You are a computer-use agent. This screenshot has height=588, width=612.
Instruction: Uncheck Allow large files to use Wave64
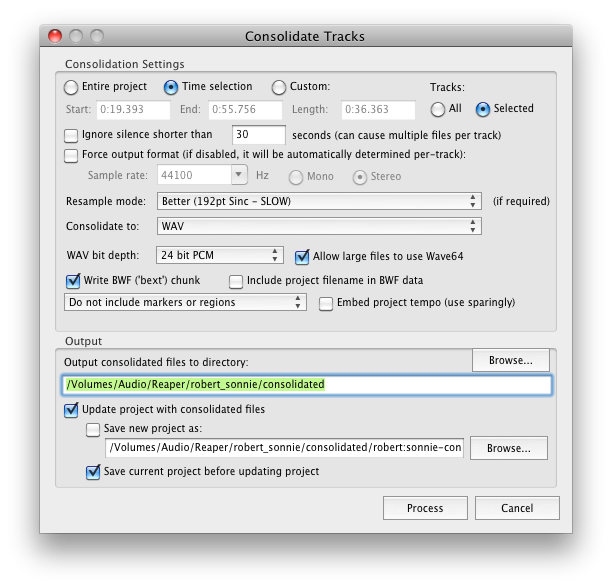click(x=302, y=257)
